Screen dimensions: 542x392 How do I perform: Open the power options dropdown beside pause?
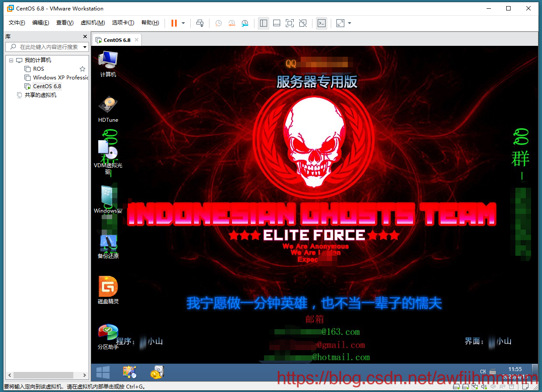pos(183,23)
